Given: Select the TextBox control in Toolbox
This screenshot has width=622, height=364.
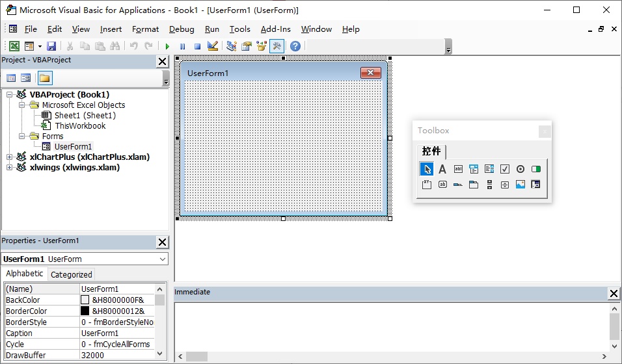Looking at the screenshot, I should coord(458,169).
